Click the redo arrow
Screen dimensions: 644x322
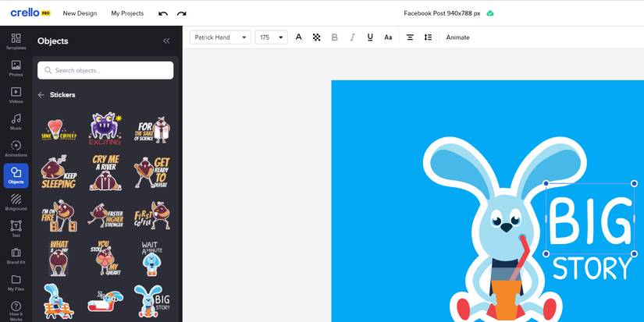[182, 13]
